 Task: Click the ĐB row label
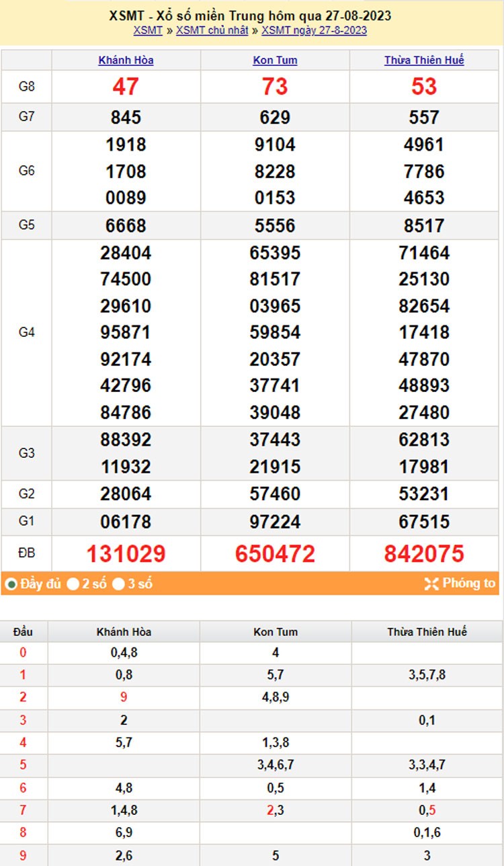click(26, 553)
